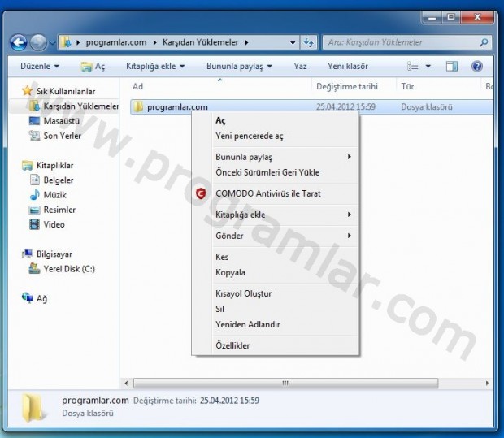Click Dosya klasörü type cell in file row
This screenshot has width=504, height=438.
click(x=427, y=106)
